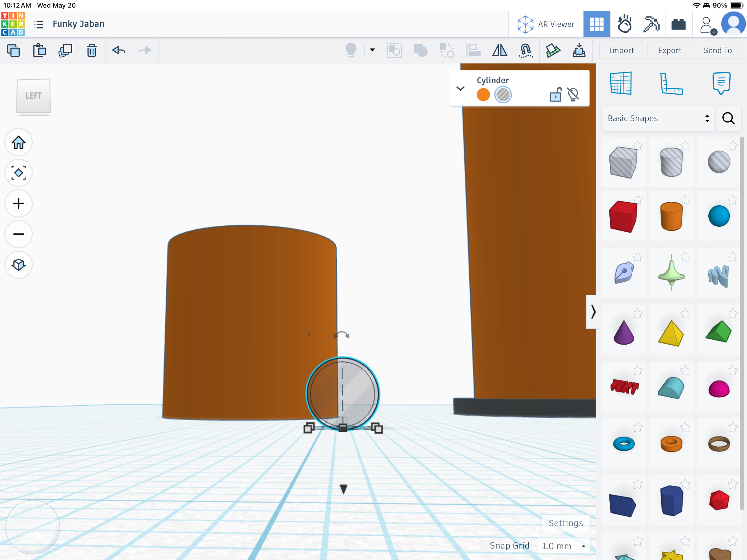Image resolution: width=747 pixels, height=560 pixels.
Task: Pick the green Roof shape
Action: (719, 331)
